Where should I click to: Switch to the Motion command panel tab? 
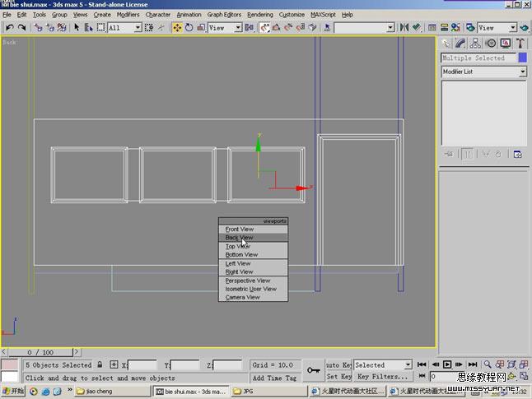point(491,43)
